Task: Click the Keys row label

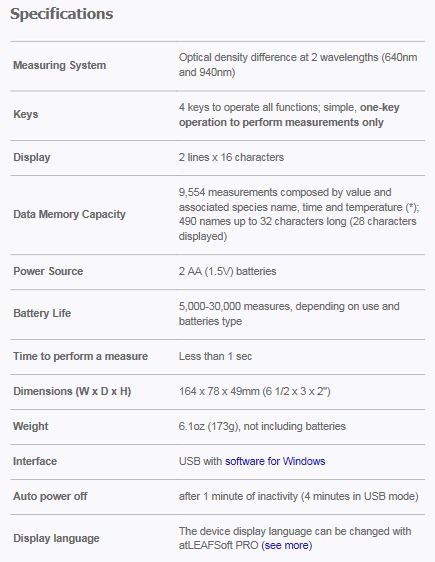Action: [x=25, y=114]
